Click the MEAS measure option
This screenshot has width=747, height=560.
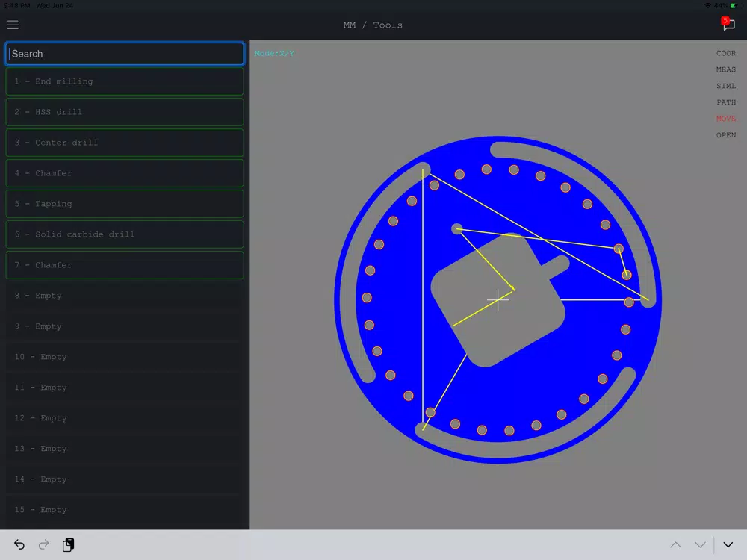725,69
